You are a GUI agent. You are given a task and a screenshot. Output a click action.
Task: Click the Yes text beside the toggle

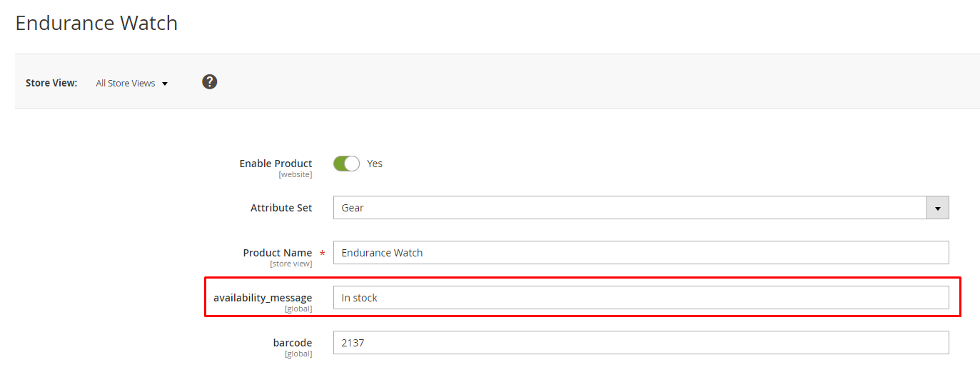click(x=375, y=164)
